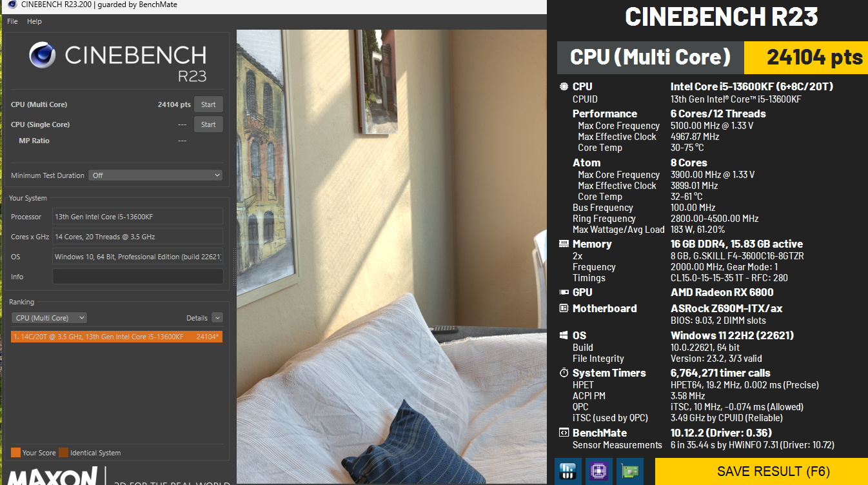The width and height of the screenshot is (868, 485).
Task: Click the CINEBENCH R23 title in BenchMate panel
Action: (722, 17)
